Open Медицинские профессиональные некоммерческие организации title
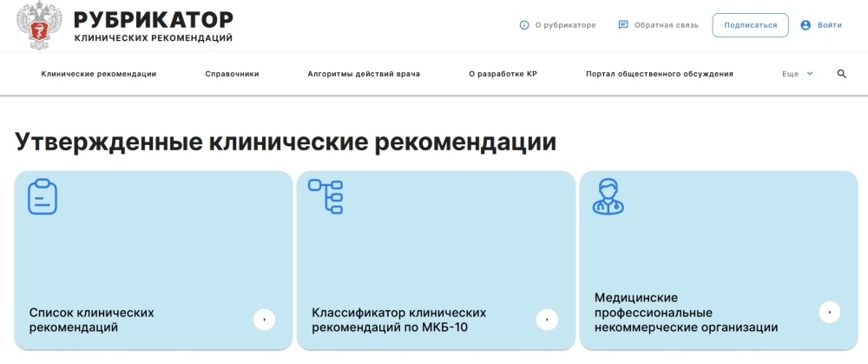 click(686, 313)
